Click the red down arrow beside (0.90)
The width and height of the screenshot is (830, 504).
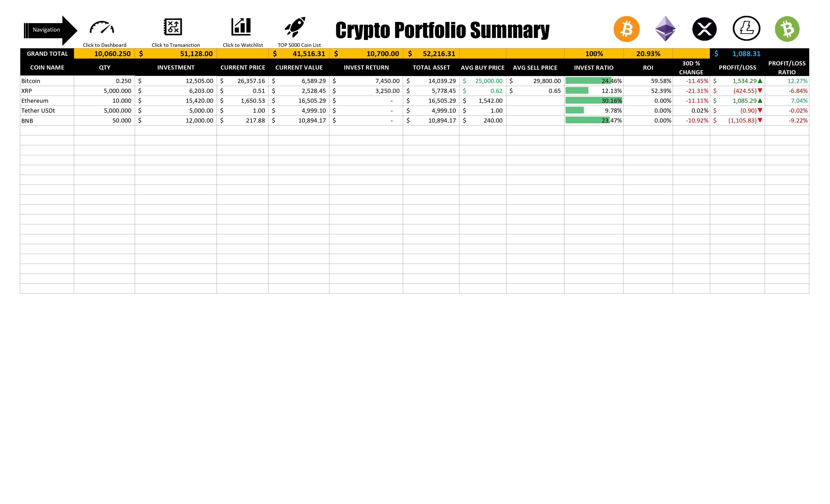coord(760,110)
